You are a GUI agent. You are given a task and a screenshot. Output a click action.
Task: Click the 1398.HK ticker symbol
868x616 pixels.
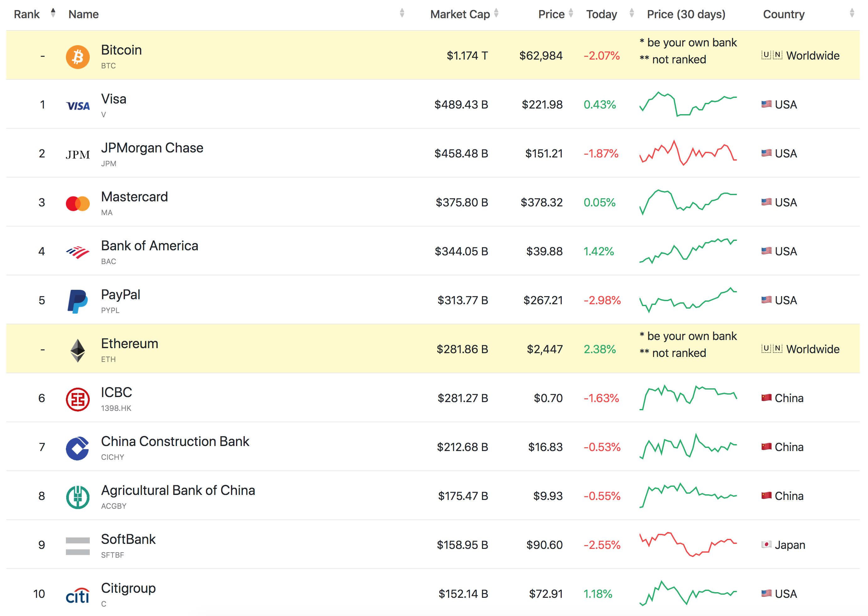[116, 408]
